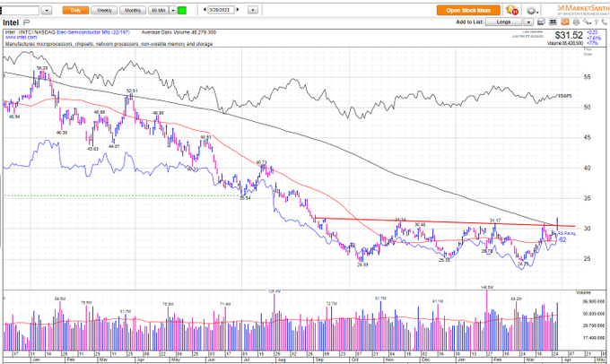610x364 pixels.
Task: Click the previous date arrow
Action: coord(205,10)
